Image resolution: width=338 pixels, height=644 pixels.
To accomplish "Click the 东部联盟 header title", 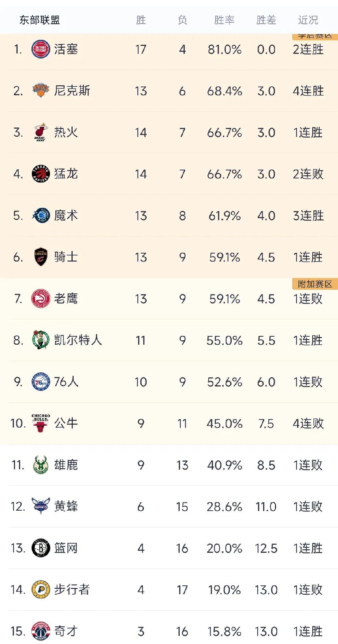I will click(40, 20).
